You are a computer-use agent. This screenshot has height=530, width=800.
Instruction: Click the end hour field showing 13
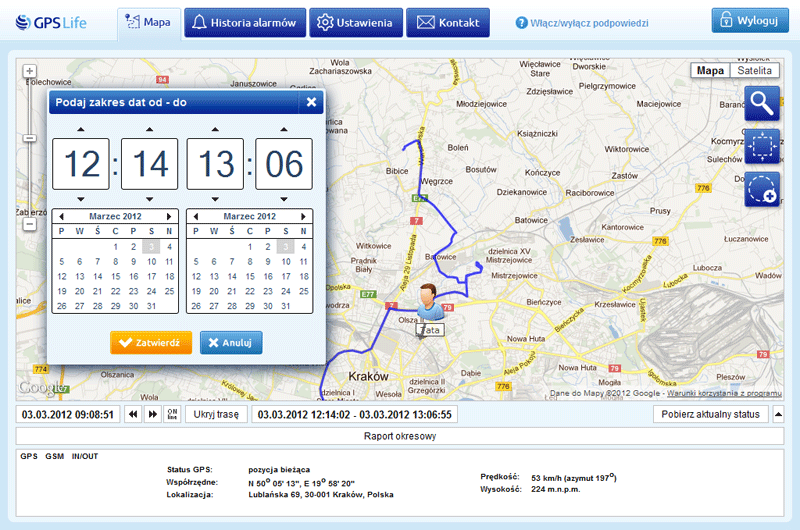(215, 164)
